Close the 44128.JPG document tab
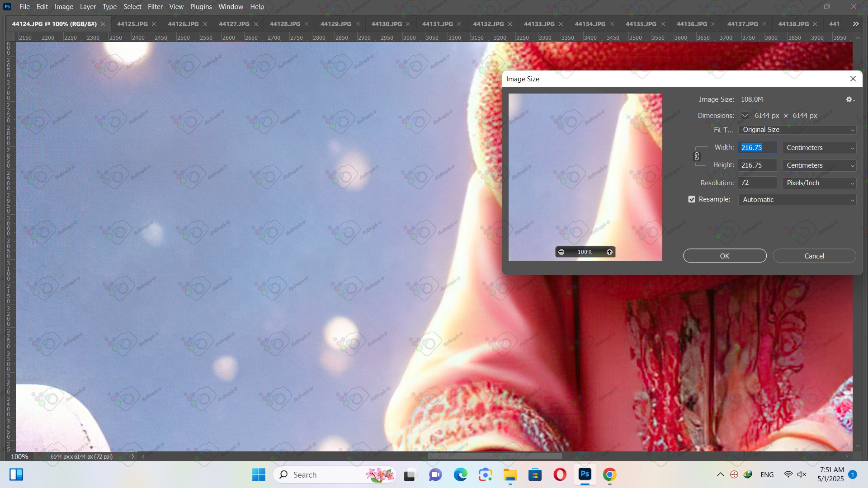This screenshot has height=488, width=868. tap(307, 24)
